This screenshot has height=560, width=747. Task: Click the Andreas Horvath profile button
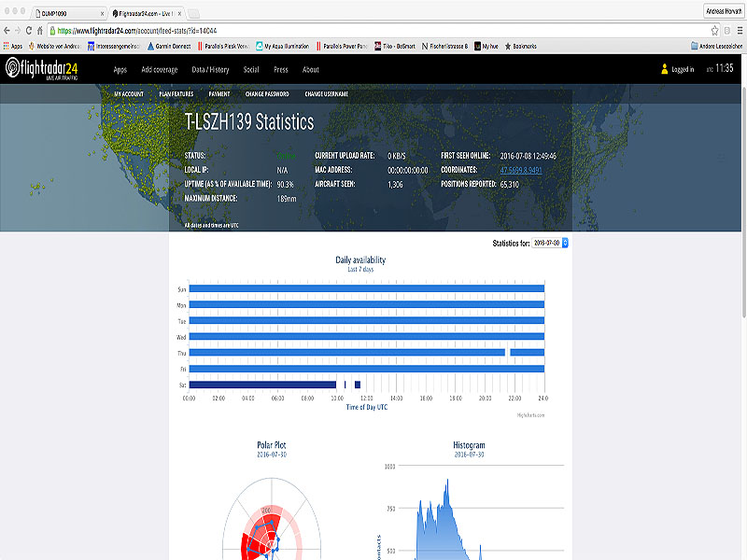tap(723, 11)
